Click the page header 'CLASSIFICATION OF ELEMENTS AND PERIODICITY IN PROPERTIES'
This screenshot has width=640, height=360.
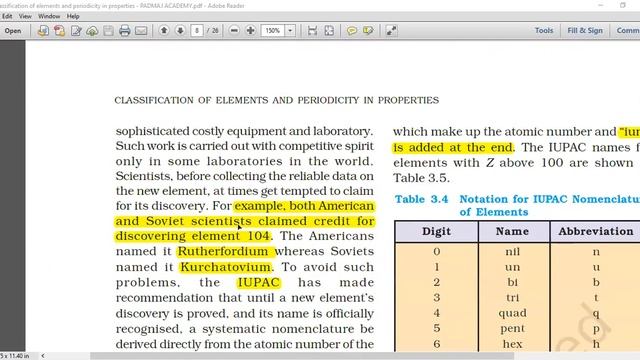pyautogui.click(x=277, y=100)
